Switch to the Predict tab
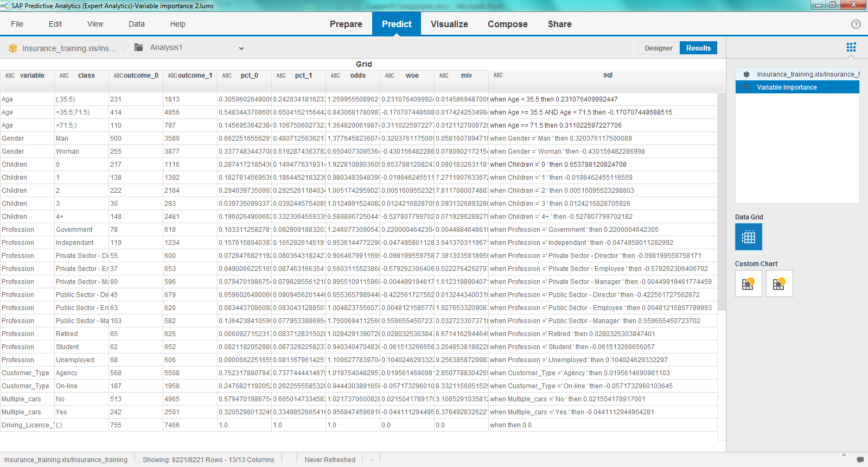The width and height of the screenshot is (868, 467). [x=397, y=24]
